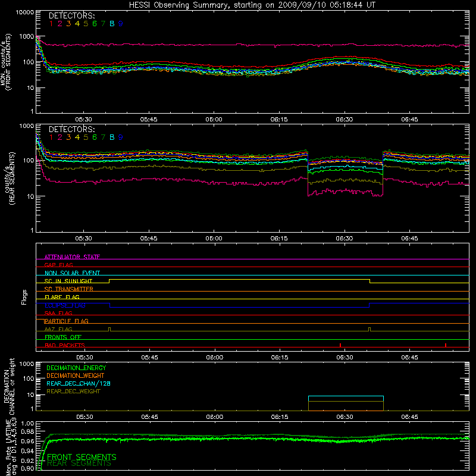Click the ECLIPSE_FLAG rising step near 06:36
The width and height of the screenshot is (476, 476).
pyautogui.click(x=369, y=305)
